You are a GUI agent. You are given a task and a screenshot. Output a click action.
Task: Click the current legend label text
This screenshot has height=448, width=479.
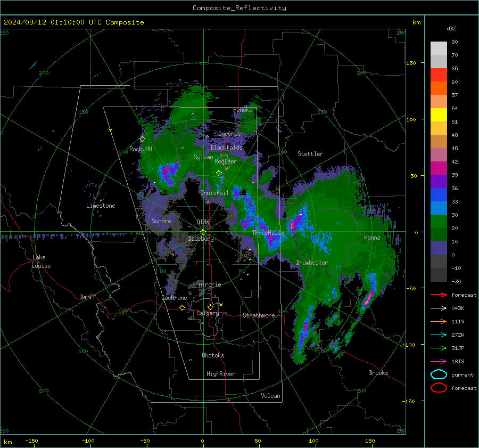[463, 374]
